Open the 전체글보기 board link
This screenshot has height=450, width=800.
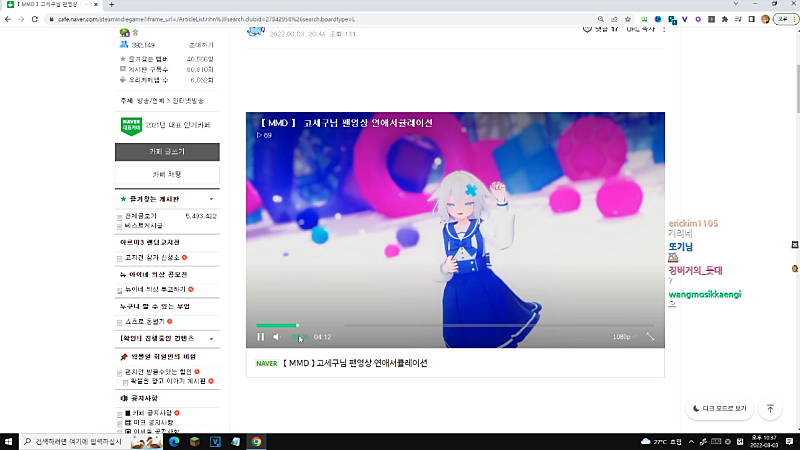(141, 216)
